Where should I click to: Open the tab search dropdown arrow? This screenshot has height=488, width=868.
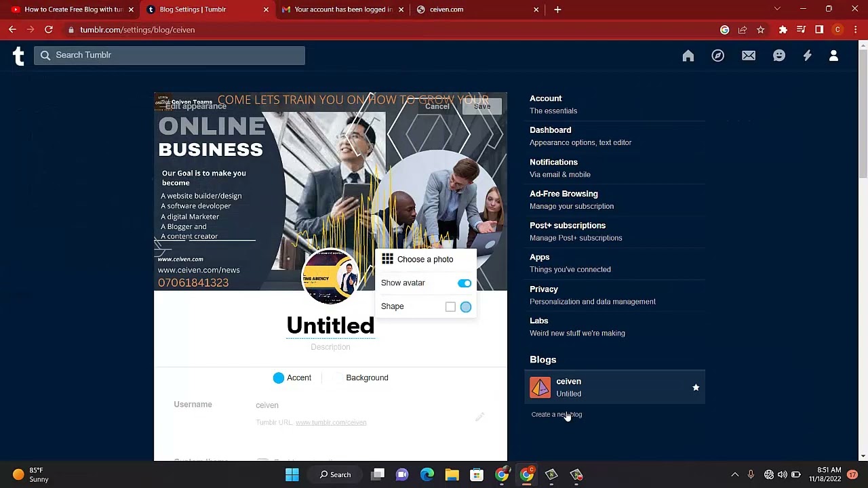[777, 9]
